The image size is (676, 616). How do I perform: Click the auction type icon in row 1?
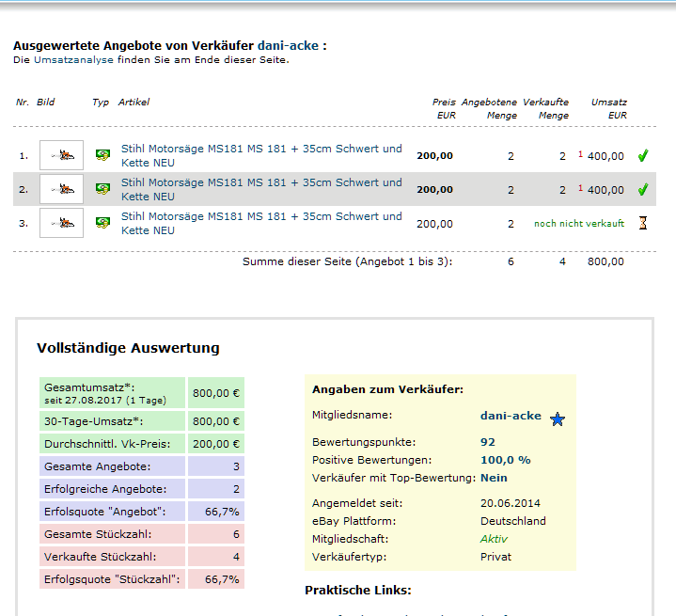pyautogui.click(x=102, y=155)
